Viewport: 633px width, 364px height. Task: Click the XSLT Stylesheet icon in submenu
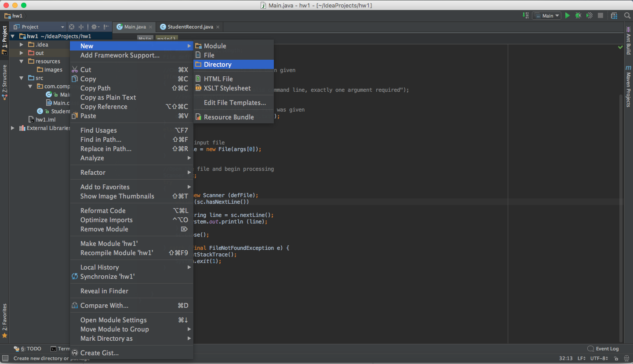click(198, 88)
